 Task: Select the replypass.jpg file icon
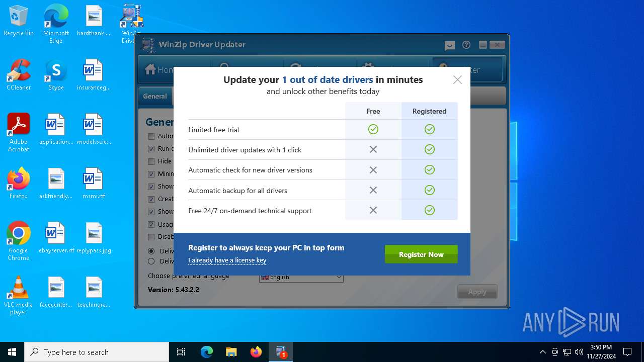94,238
